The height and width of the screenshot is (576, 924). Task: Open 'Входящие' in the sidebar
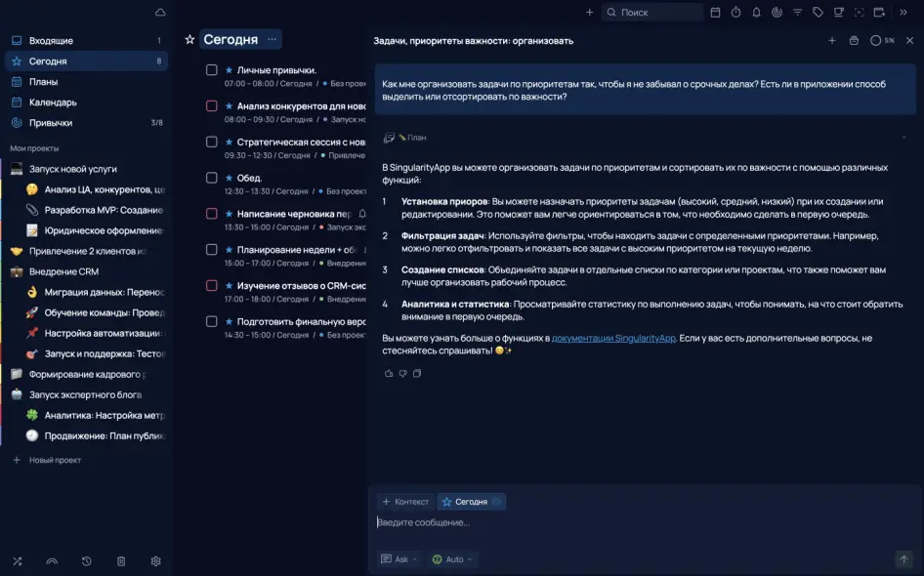51,41
